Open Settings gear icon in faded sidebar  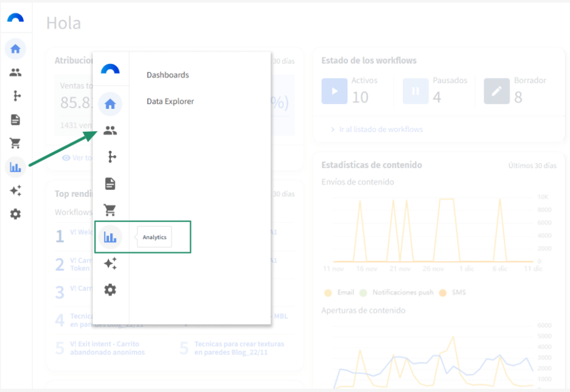15,214
